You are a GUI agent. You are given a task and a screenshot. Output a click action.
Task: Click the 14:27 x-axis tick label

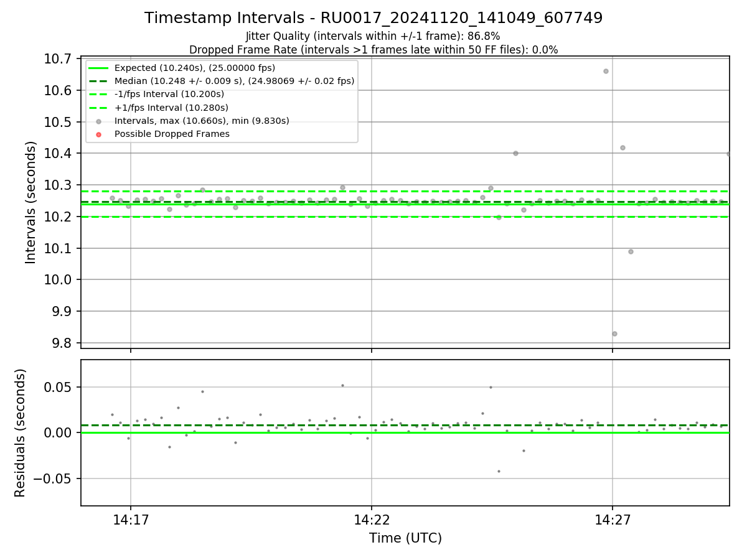pyautogui.click(x=613, y=519)
